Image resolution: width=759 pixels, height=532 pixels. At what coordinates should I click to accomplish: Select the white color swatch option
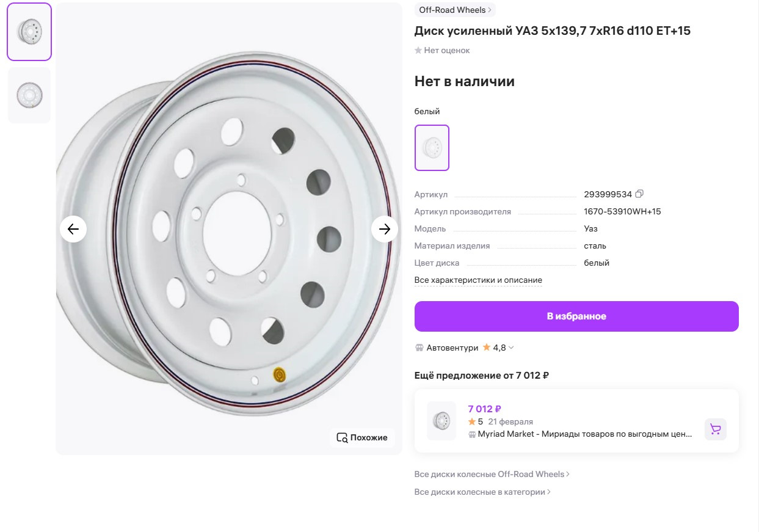[x=432, y=148]
